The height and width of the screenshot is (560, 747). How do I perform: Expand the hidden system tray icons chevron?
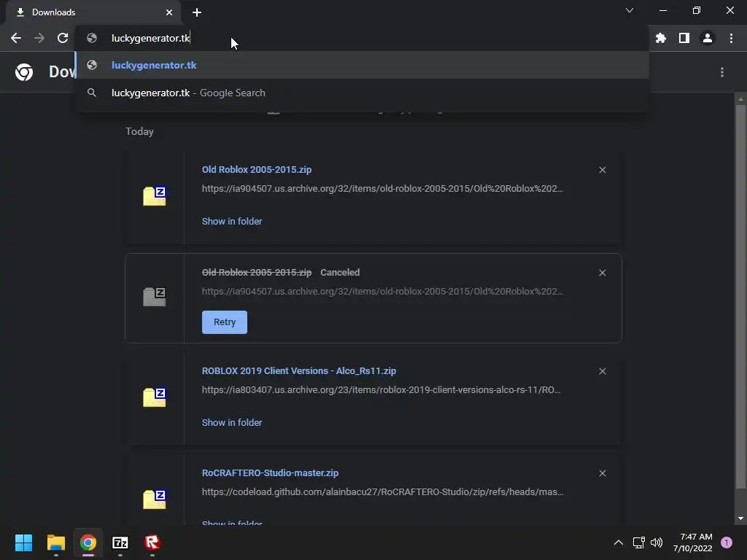(x=619, y=542)
